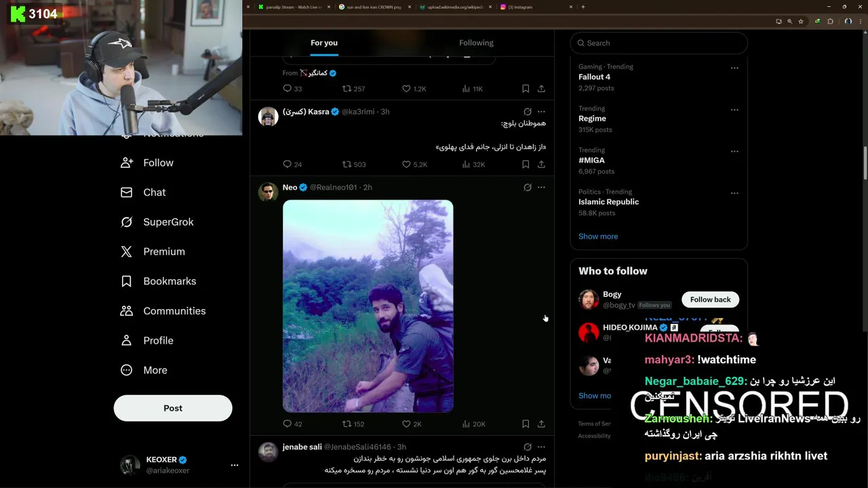Bookmark this page with browser star

point(801,21)
